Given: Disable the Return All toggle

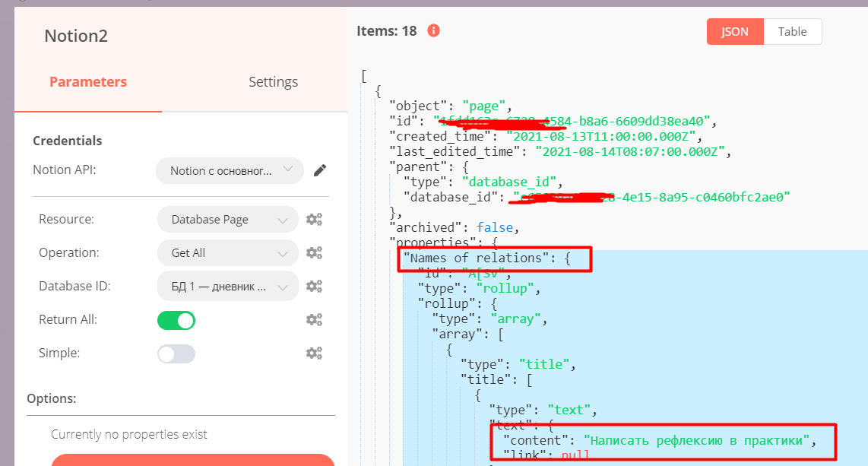Looking at the screenshot, I should [x=176, y=320].
